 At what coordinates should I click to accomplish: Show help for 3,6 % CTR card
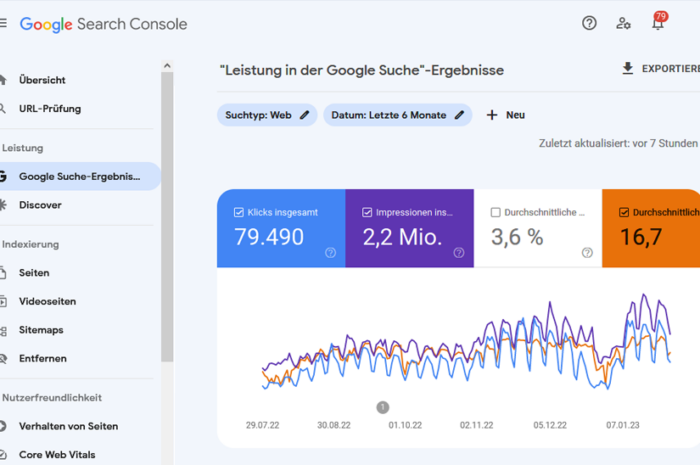click(x=588, y=253)
